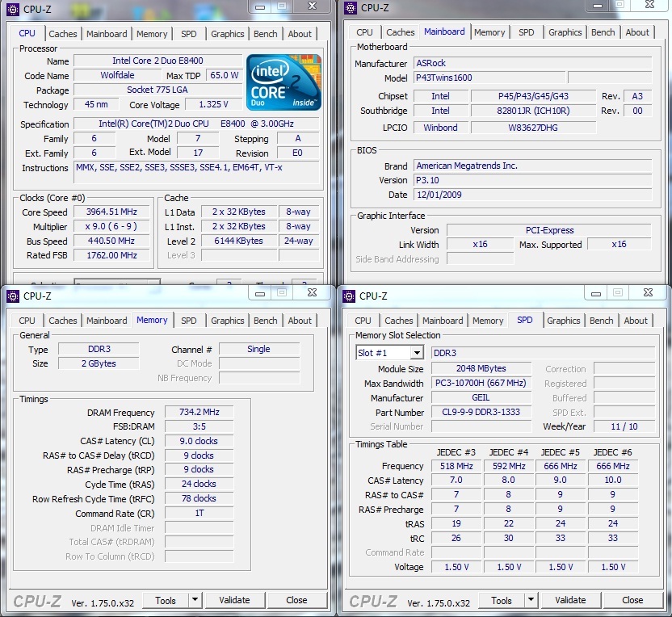Click the Southbridge value 82801JR (ICH10R)
This screenshot has width=672, height=617.
534,111
